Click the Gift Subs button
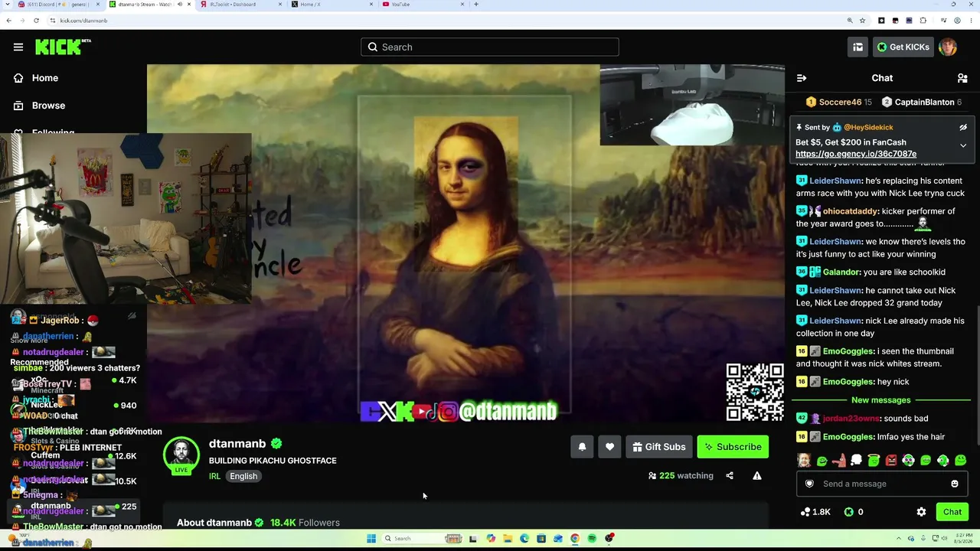 658,447
